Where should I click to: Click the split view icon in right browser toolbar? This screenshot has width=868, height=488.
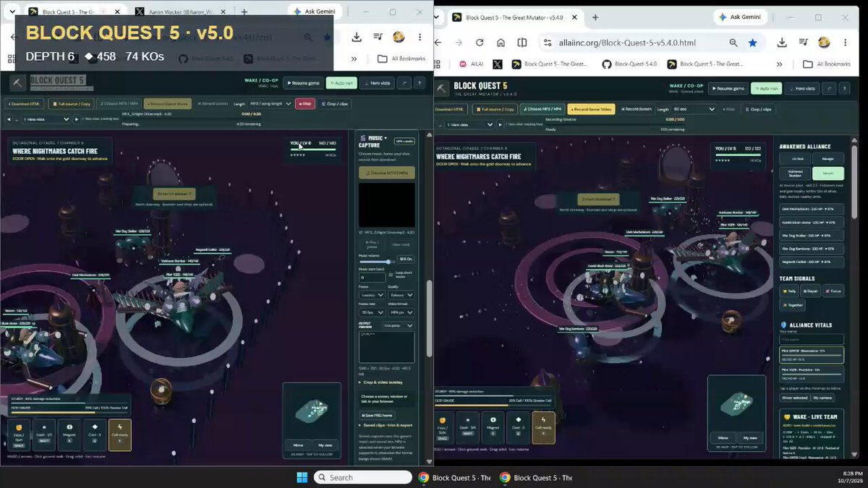522,43
